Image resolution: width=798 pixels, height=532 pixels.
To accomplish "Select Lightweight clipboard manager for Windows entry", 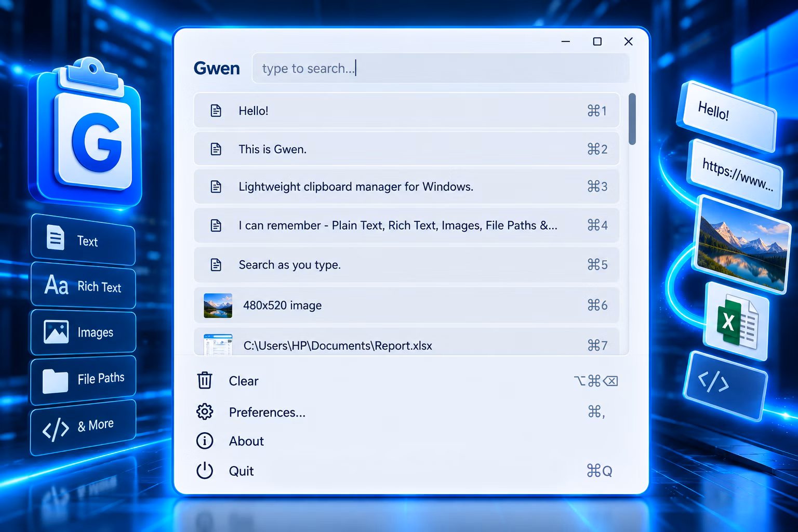I will (x=407, y=187).
